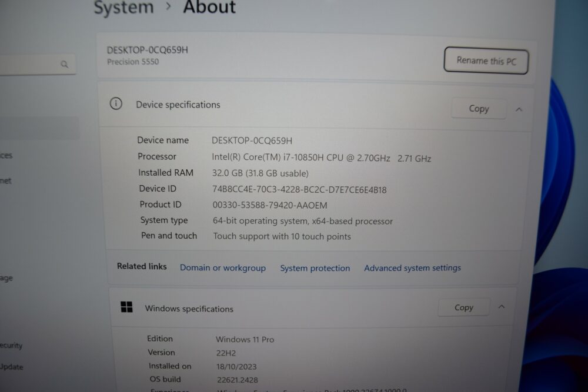This screenshot has width=588, height=392.
Task: Click the device name value in specifications list
Action: pyautogui.click(x=252, y=140)
